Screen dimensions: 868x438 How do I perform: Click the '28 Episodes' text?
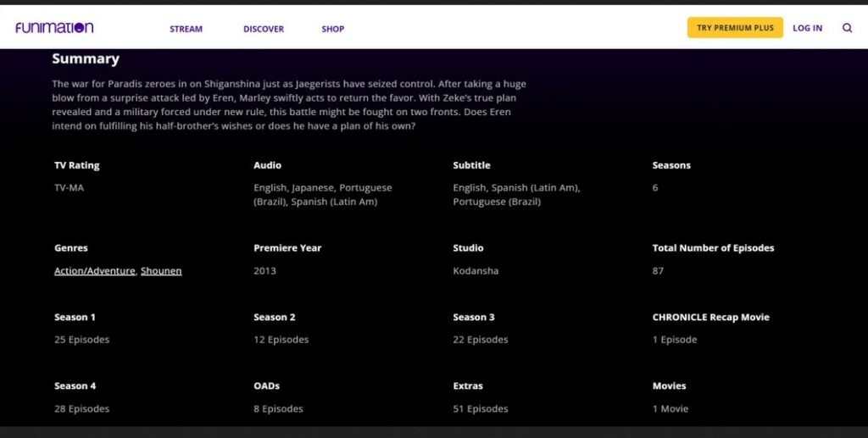(x=82, y=409)
